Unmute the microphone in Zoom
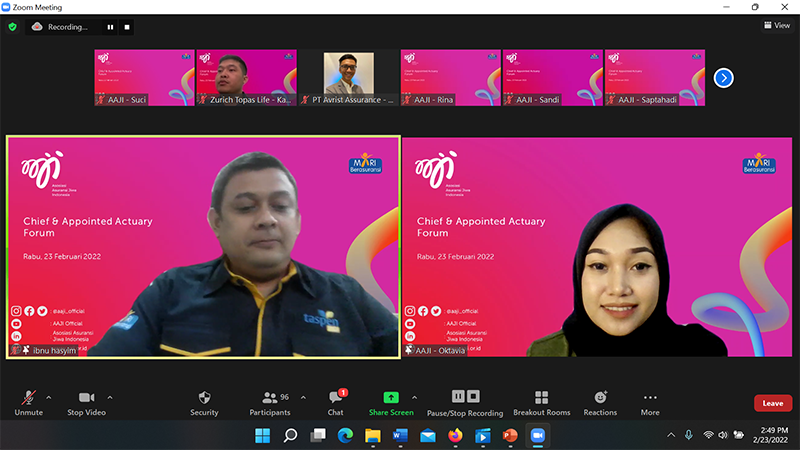Viewport: 800px width, 450px height. click(29, 403)
